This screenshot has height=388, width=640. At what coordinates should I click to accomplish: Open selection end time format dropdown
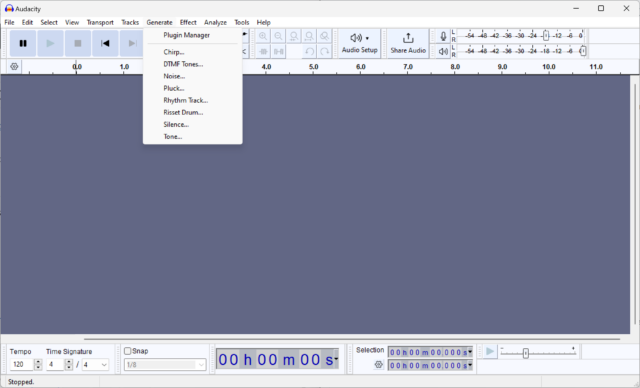tap(470, 365)
